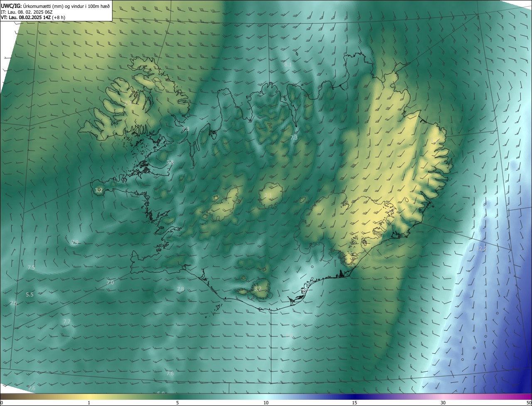Image resolution: width=532 pixels, height=406 pixels.
Task: Click the '3.2' value on the south-coast glacier
Action: pos(258,289)
